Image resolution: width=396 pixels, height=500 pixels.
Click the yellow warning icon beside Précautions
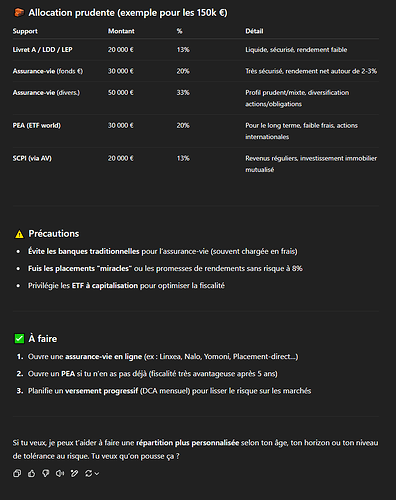(x=19, y=234)
